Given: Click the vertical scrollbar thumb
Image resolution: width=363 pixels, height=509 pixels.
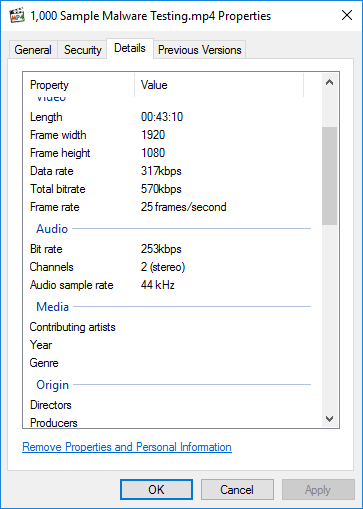Looking at the screenshot, I should point(329,176).
